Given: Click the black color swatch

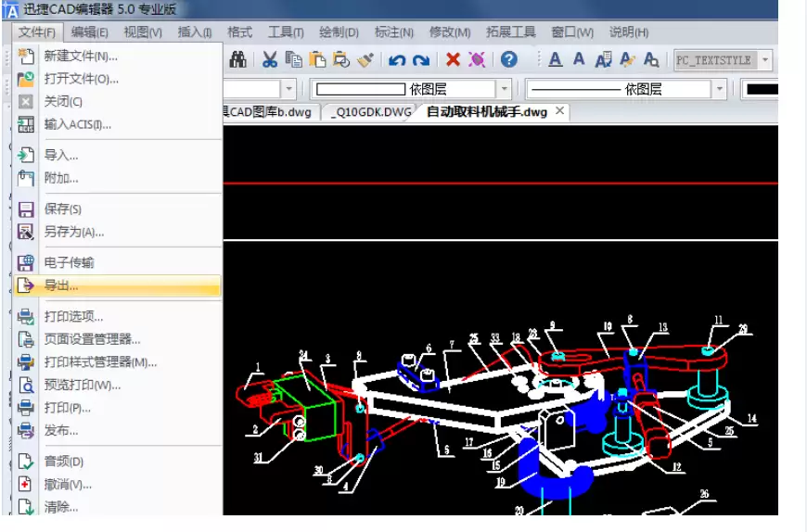Looking at the screenshot, I should [761, 90].
